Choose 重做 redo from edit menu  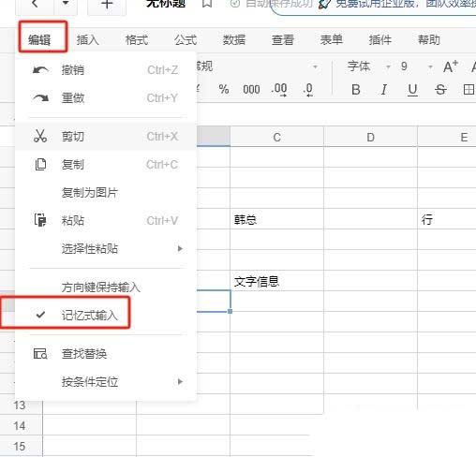[106, 98]
